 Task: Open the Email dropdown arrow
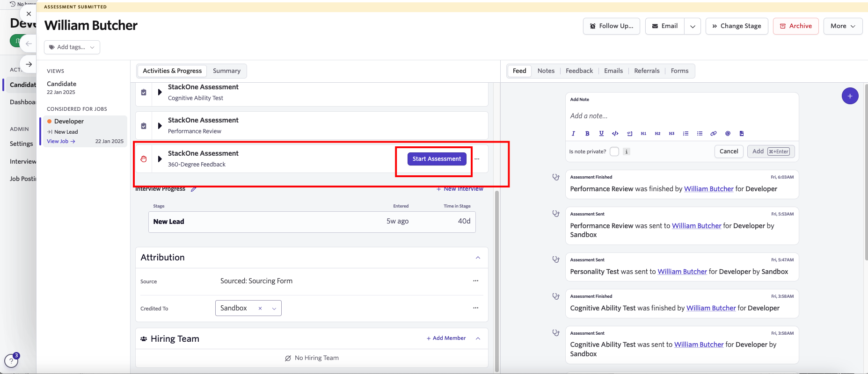pos(693,26)
